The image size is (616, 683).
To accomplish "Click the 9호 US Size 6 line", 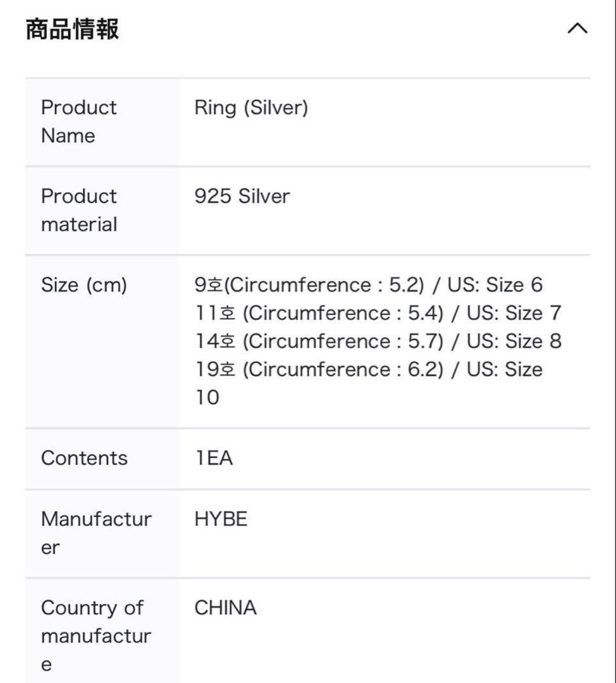I will pyautogui.click(x=369, y=285).
